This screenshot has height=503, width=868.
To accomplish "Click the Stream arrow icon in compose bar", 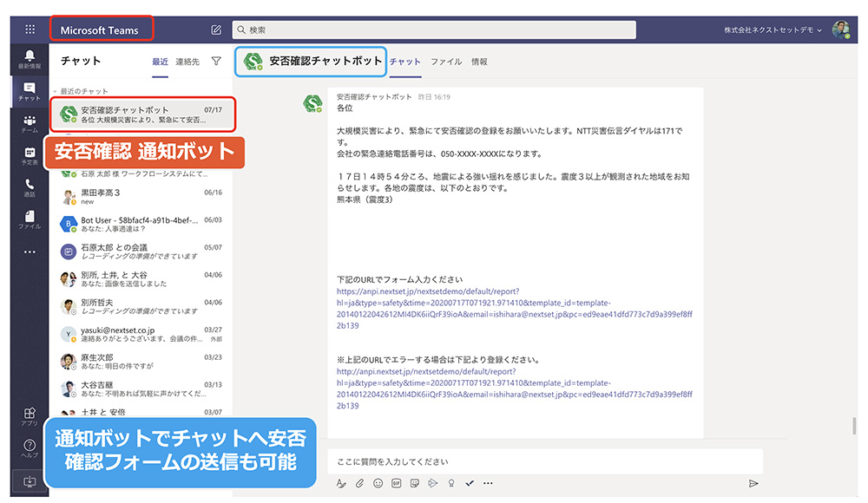I will point(433,484).
